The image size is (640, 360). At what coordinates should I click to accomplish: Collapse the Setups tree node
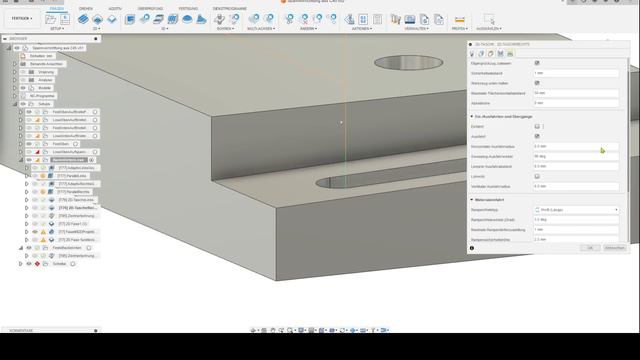15,104
